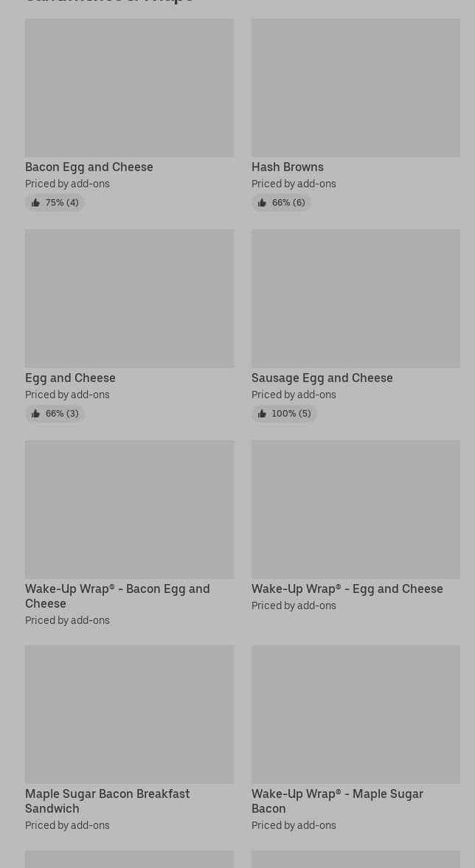Select Wake-Up Wrap Maple Sugar Bacon image
Image resolution: width=475 pixels, height=868 pixels.
tap(356, 715)
